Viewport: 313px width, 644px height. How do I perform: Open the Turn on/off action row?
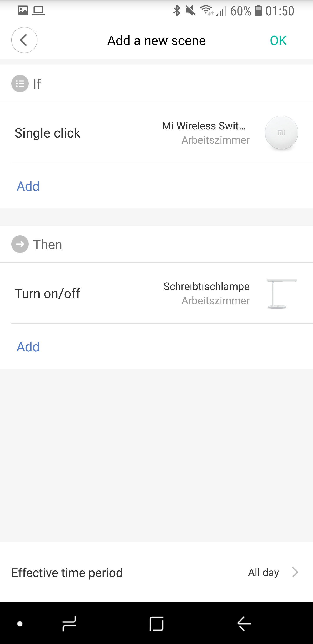tap(47, 293)
